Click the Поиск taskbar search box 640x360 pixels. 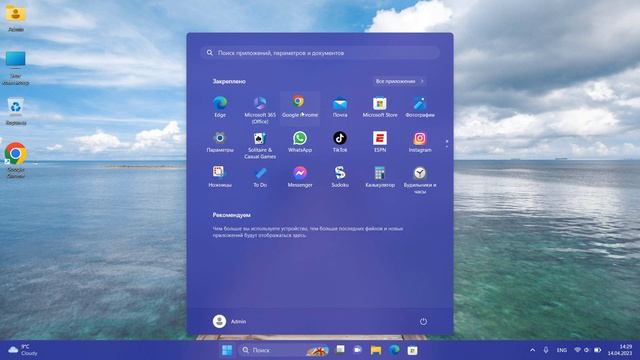coord(284,350)
